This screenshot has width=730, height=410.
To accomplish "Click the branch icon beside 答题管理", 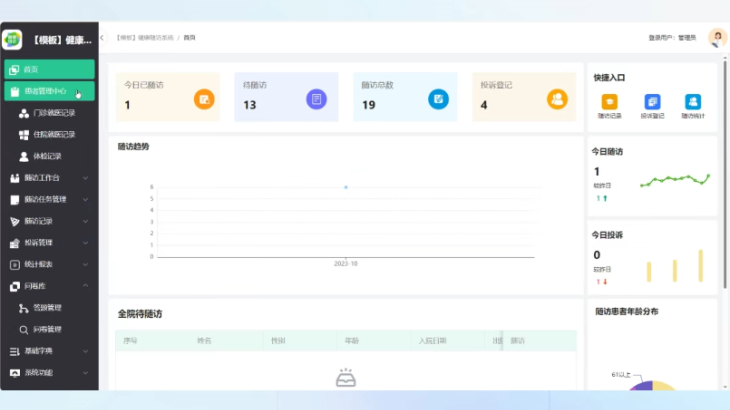I will [24, 308].
